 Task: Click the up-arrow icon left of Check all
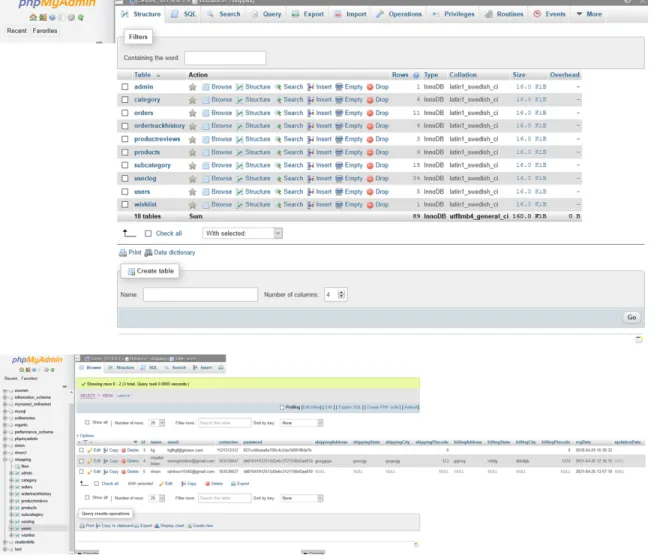pyautogui.click(x=129, y=233)
